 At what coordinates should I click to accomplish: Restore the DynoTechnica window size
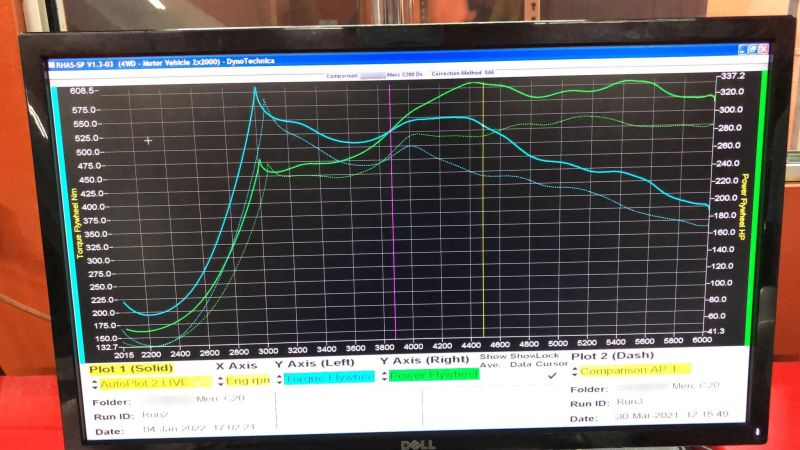tap(753, 49)
